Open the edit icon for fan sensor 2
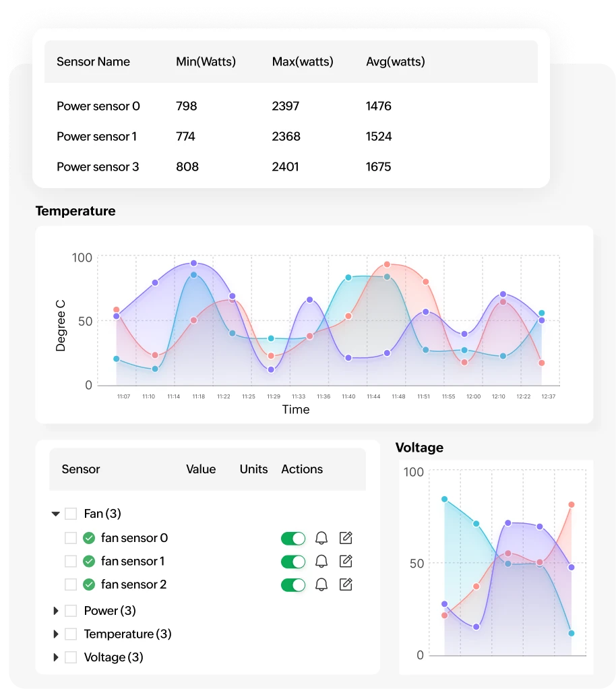Image resolution: width=616 pixels, height=689 pixels. click(345, 585)
